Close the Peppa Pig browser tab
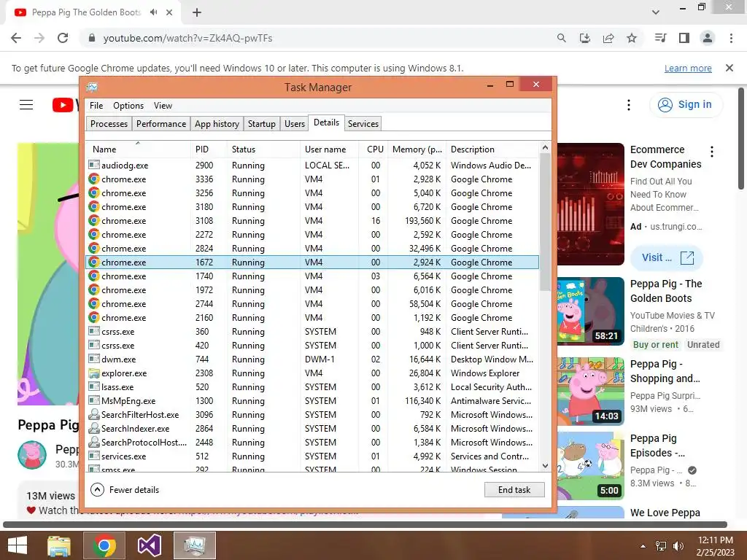 point(169,12)
